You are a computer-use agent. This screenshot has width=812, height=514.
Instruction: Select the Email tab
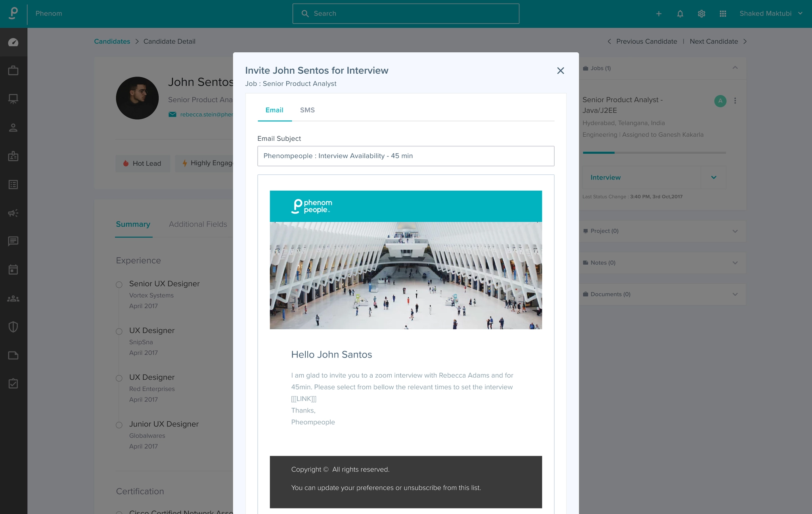pos(274,110)
